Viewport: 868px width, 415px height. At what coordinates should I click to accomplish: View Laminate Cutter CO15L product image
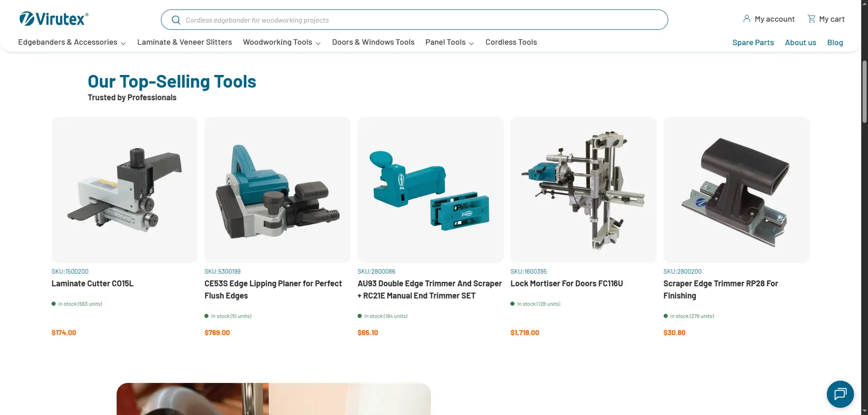point(124,190)
